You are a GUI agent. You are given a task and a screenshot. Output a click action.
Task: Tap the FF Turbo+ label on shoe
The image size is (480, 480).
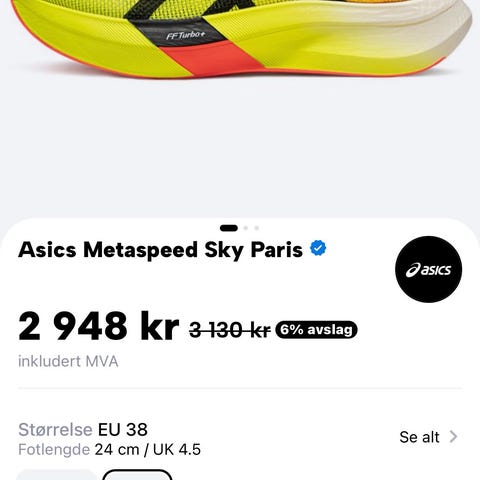tap(186, 35)
